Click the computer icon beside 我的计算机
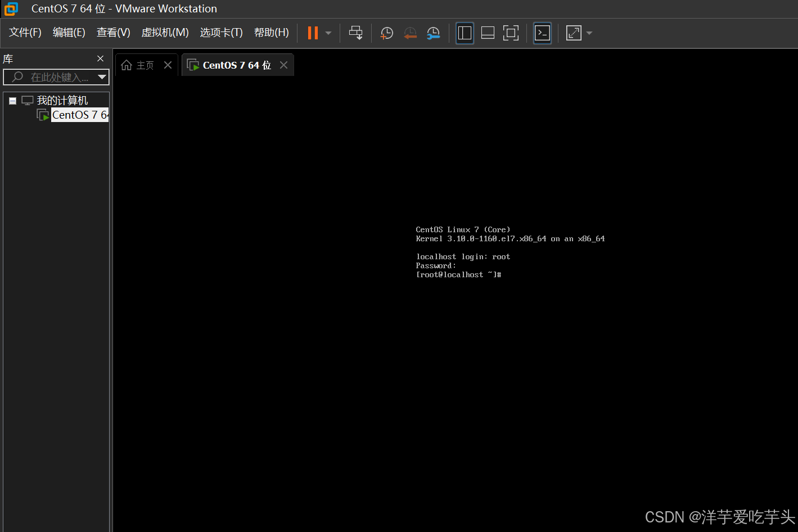798x532 pixels. [x=28, y=101]
